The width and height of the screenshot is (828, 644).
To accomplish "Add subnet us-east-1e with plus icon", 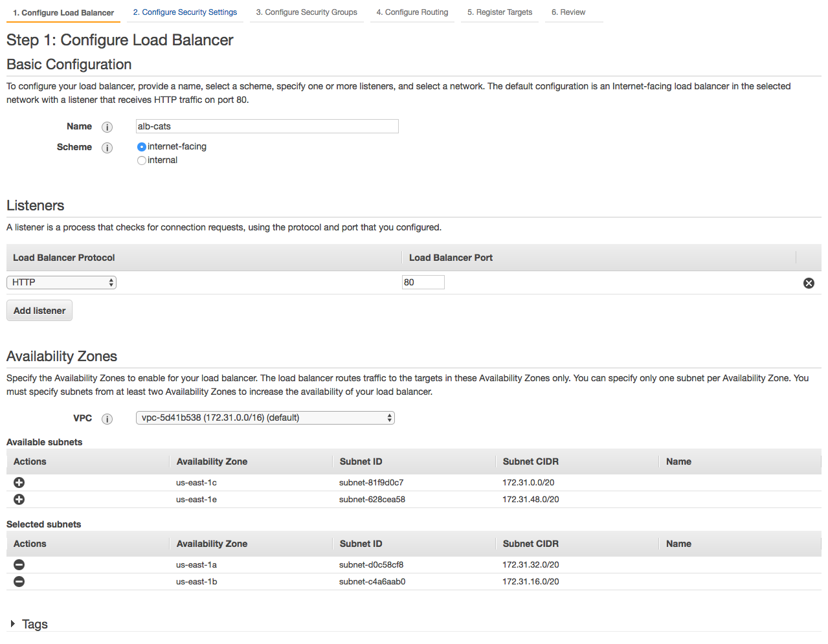I will click(x=19, y=499).
